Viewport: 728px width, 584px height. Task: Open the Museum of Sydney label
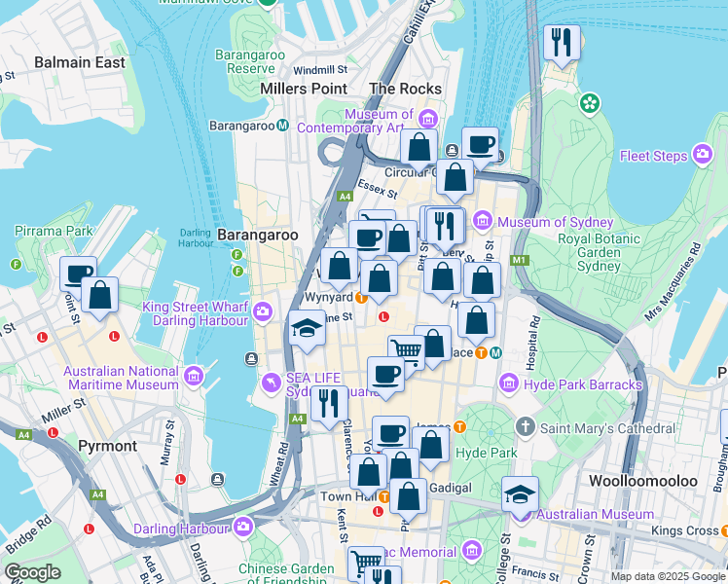click(556, 222)
